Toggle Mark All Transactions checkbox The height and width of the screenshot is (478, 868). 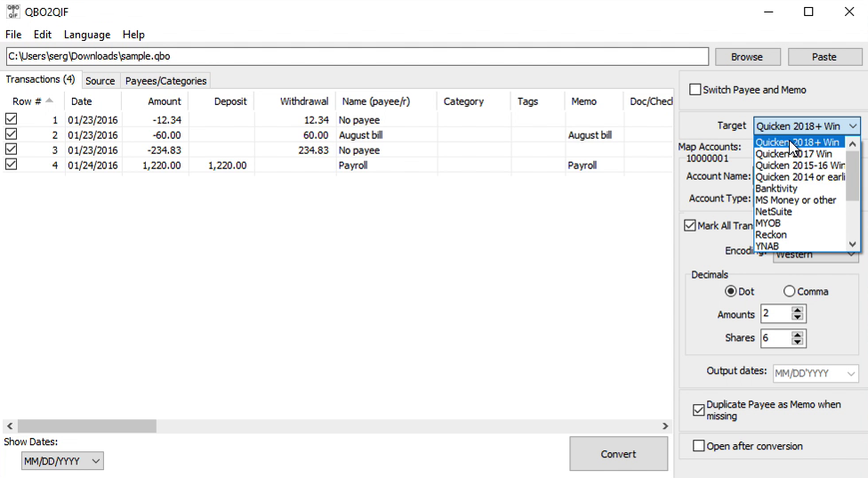pos(690,225)
